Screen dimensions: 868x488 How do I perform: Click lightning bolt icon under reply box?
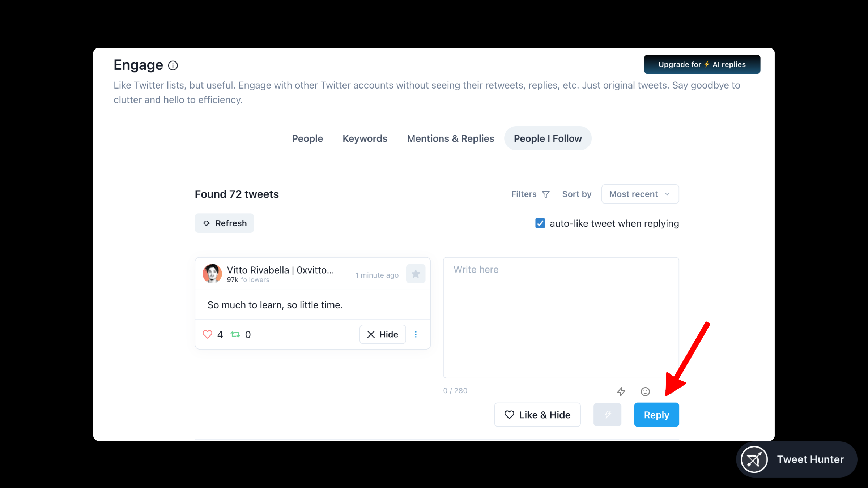621,391
